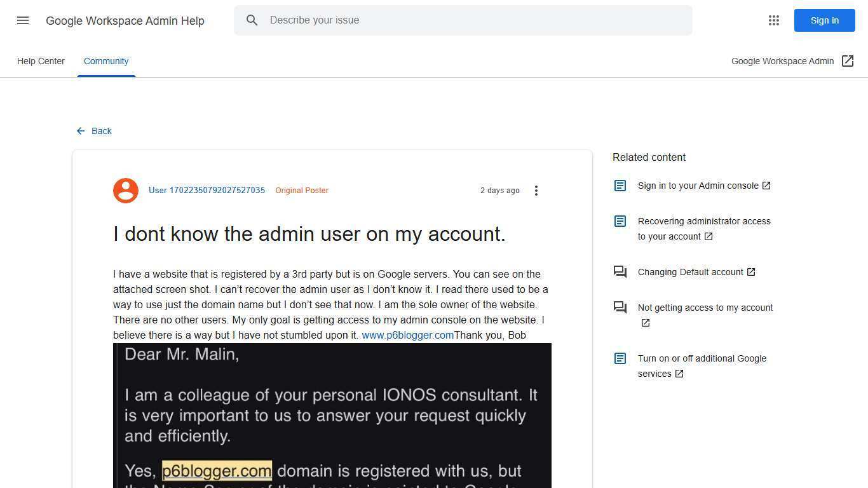Open the main navigation hamburger menu

pyautogui.click(x=23, y=20)
